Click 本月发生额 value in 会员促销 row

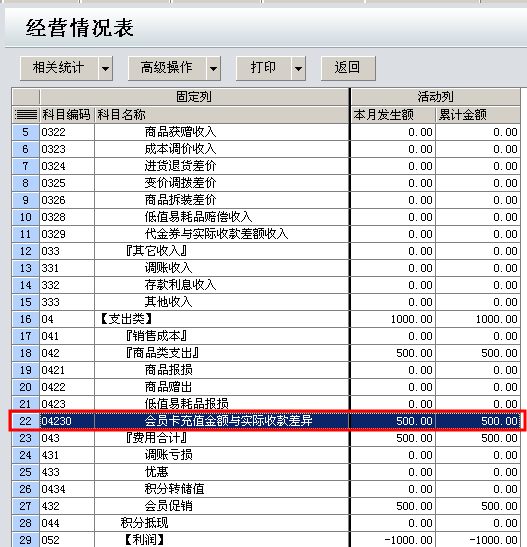393,506
